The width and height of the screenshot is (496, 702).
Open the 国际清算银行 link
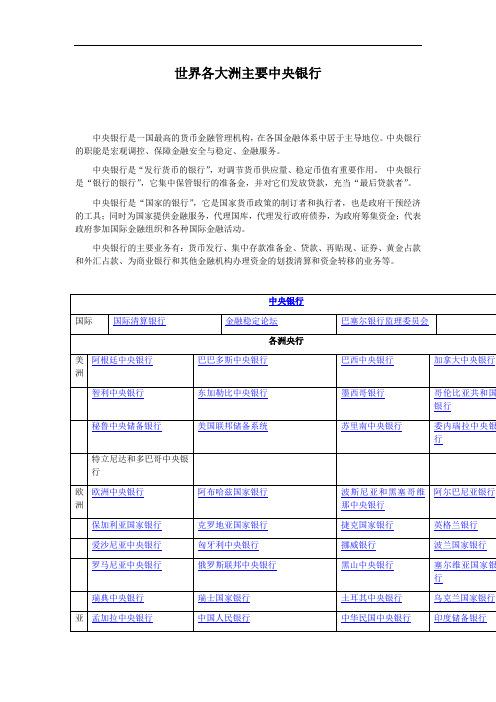pyautogui.click(x=139, y=321)
